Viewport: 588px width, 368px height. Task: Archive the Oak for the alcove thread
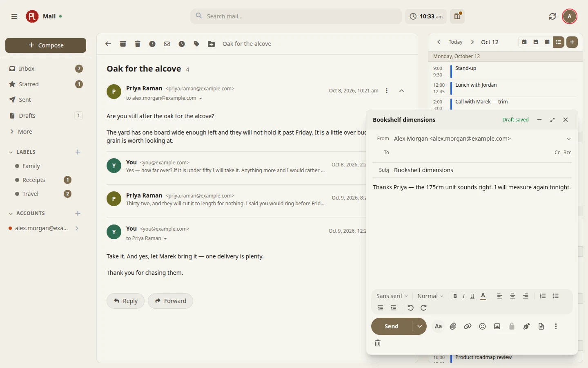[123, 44]
